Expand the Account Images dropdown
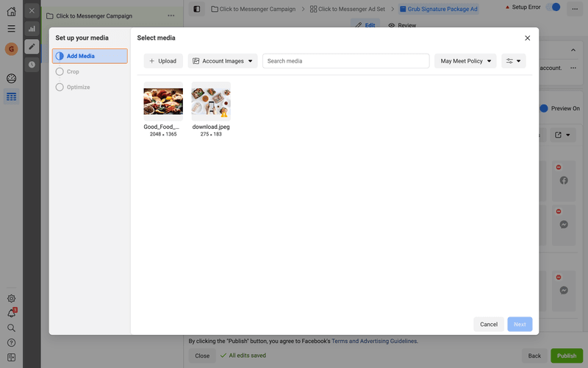This screenshot has width=588, height=368. 223,61
